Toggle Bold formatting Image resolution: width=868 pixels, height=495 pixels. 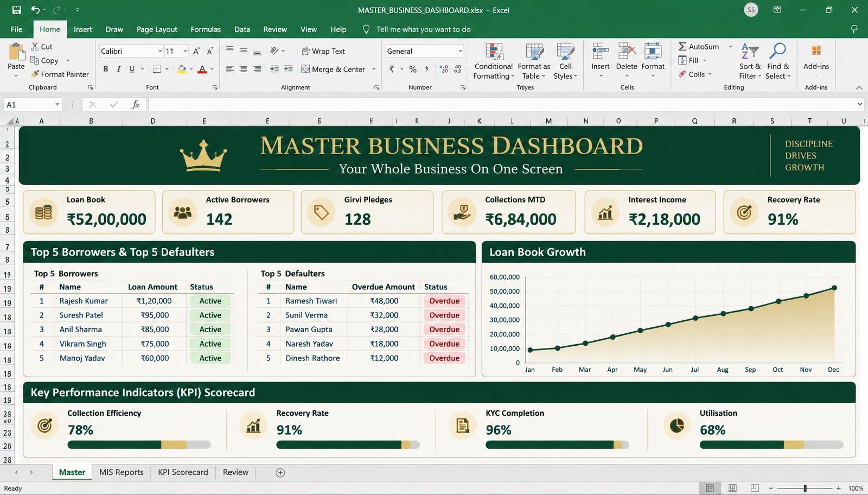pos(106,69)
